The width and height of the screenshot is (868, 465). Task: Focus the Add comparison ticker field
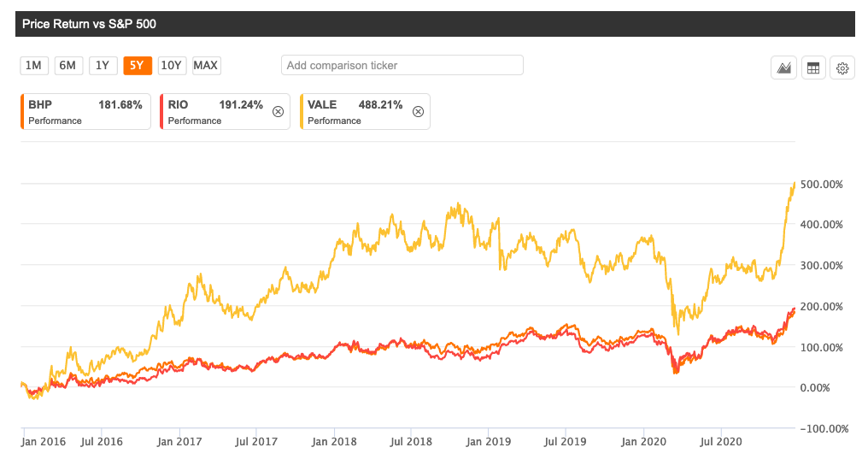402,65
